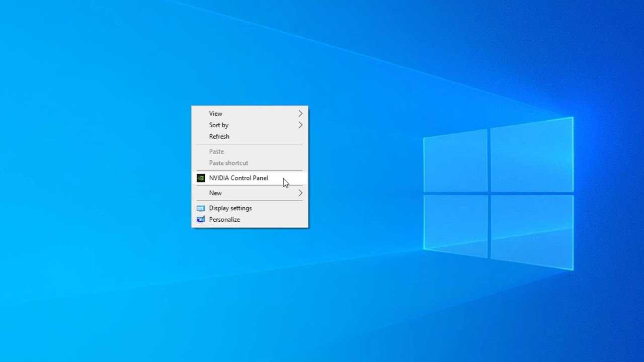Open Display settings
This screenshot has width=644, height=362.
[x=250, y=208]
